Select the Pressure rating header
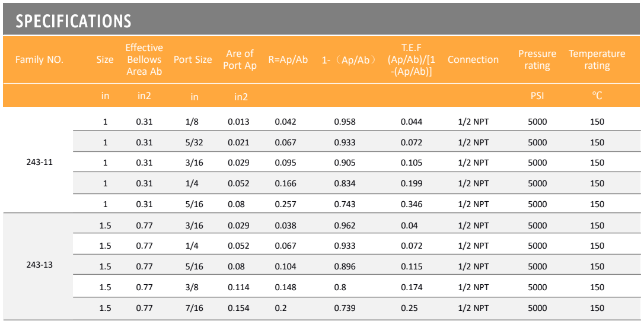Screen dimensions: 644x324 537,59
